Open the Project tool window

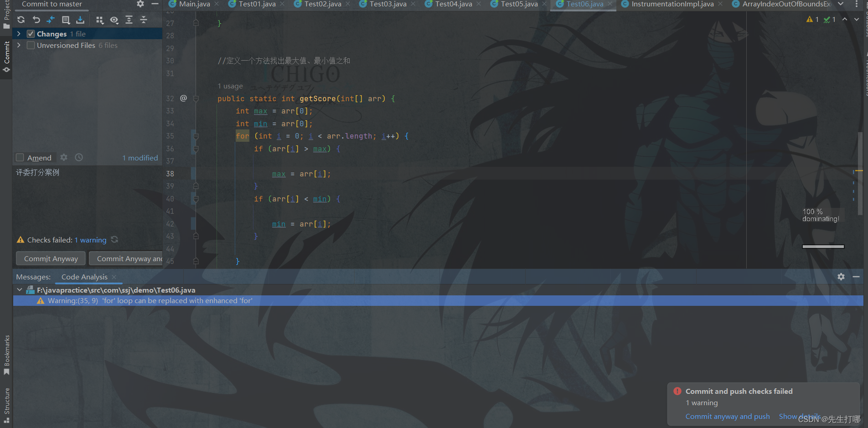pyautogui.click(x=6, y=15)
